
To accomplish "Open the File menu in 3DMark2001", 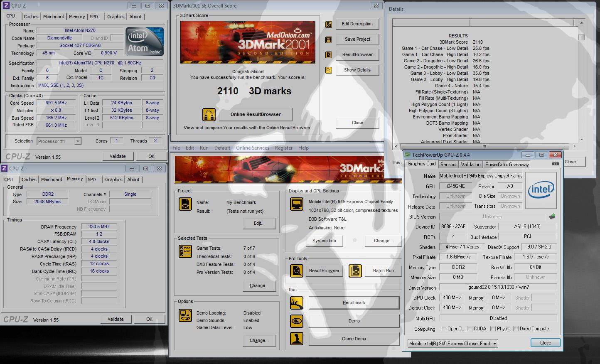I will click(176, 148).
